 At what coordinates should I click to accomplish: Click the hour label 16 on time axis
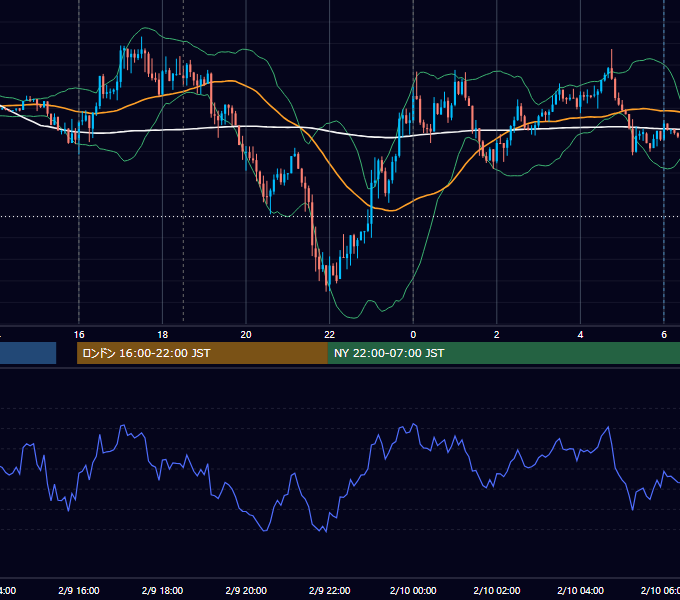click(x=79, y=335)
